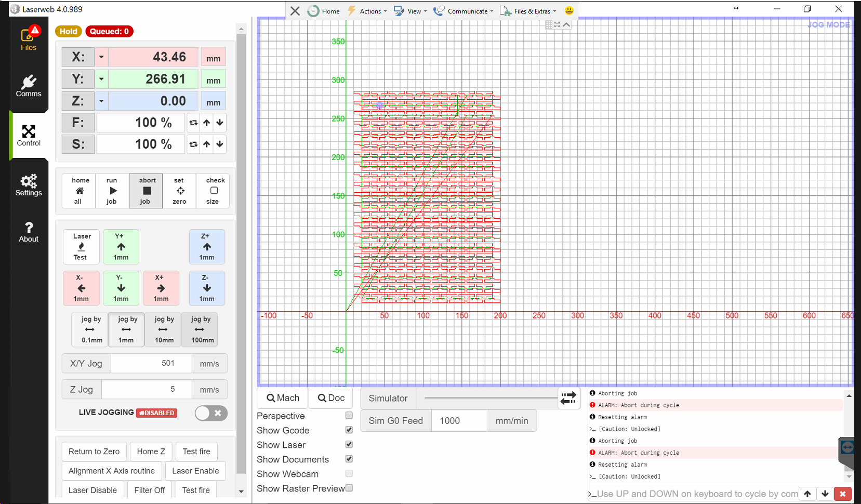The width and height of the screenshot is (861, 504).
Task: Fire the Laser Test button
Action: (x=81, y=247)
